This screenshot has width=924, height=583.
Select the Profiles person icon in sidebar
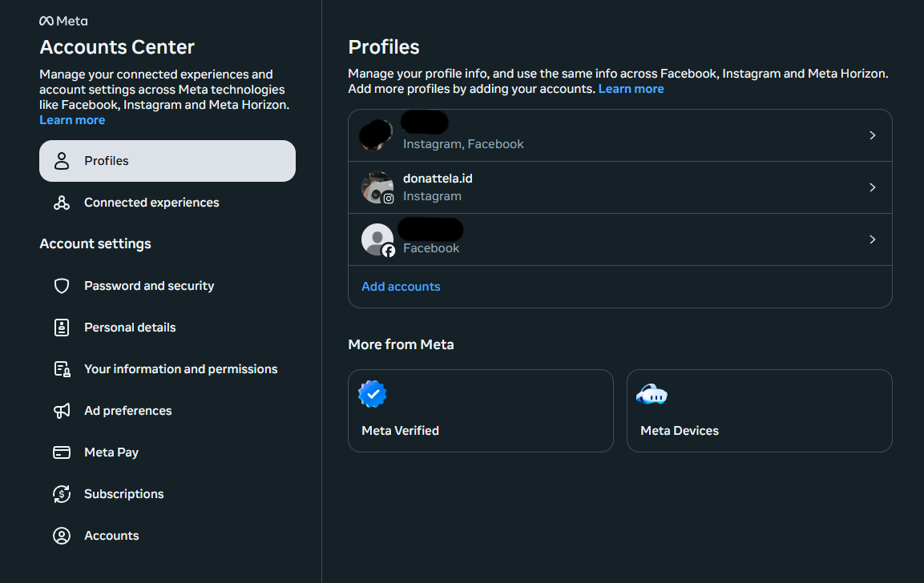(62, 160)
